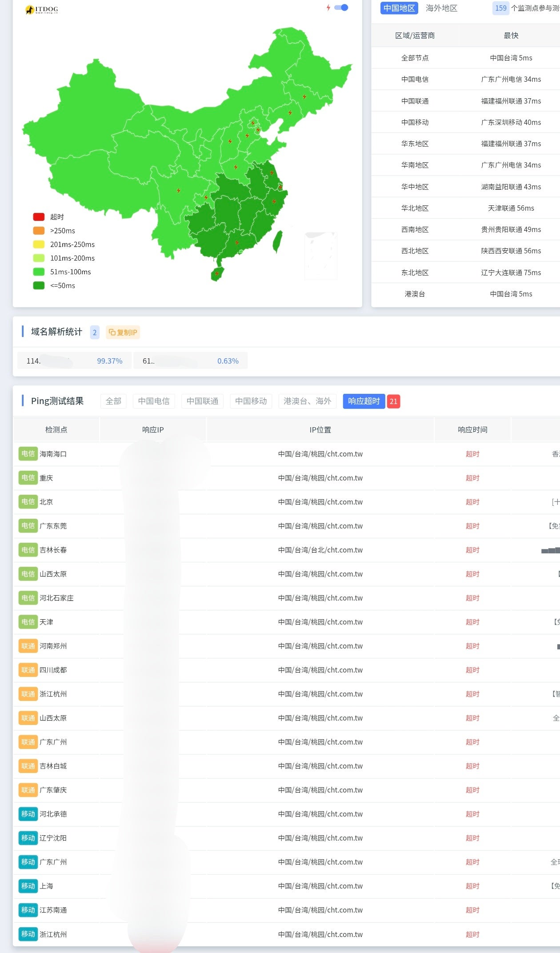The height and width of the screenshot is (953, 560).
Task: Click the 101ms-200ms legend swatch
Action: (39, 258)
